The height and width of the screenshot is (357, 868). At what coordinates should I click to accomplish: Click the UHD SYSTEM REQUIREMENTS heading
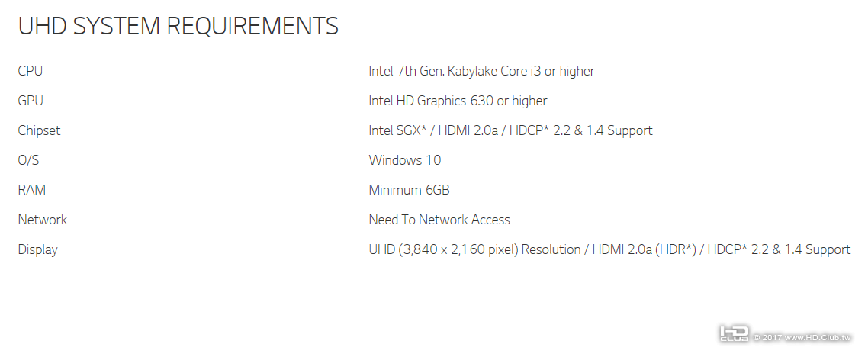178,26
